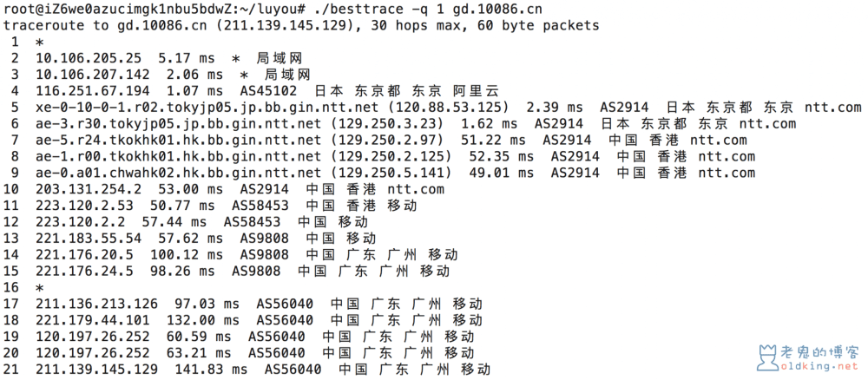Click IP 221.183.55.54 on hop 13
Image resolution: width=868 pixels, height=380 pixels.
coord(89,239)
